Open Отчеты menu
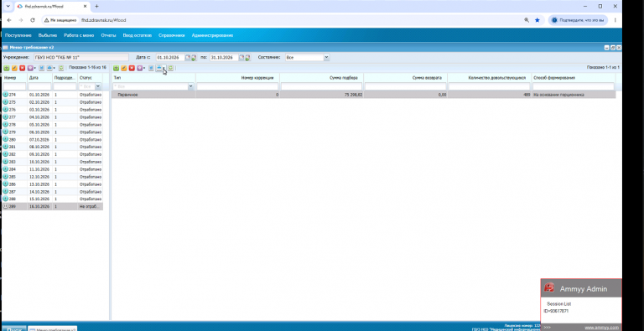The image size is (644, 331). click(x=108, y=35)
